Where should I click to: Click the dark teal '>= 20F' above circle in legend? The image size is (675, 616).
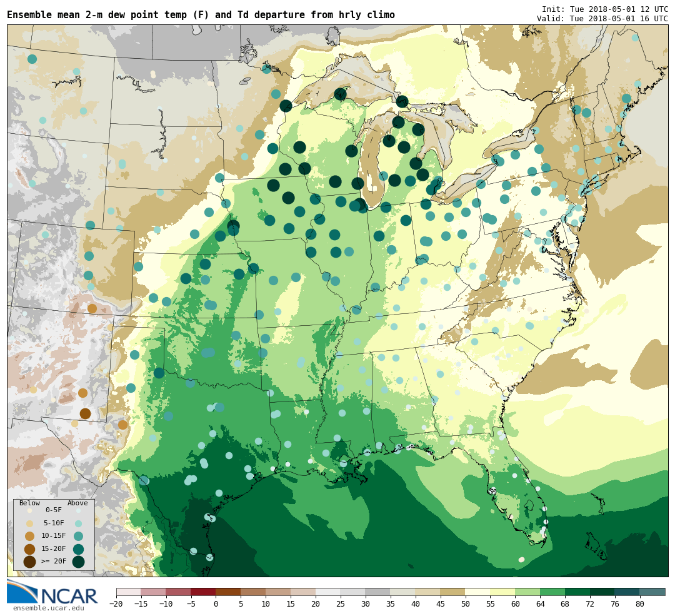(x=78, y=562)
